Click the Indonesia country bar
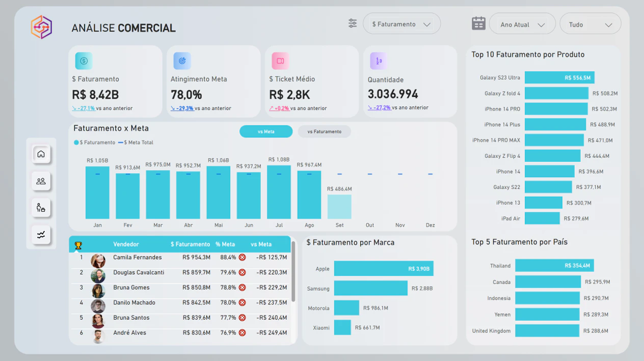Viewport: 644px width, 361px height. [547, 298]
